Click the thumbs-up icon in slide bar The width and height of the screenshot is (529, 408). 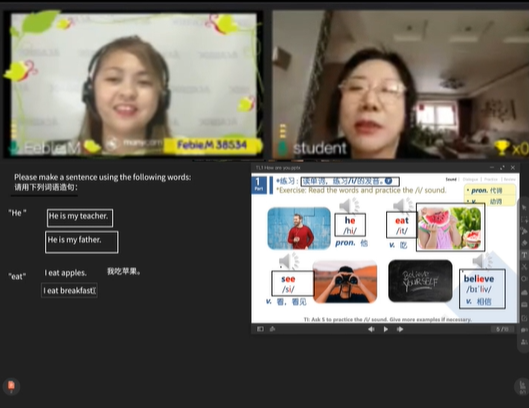coord(272,329)
